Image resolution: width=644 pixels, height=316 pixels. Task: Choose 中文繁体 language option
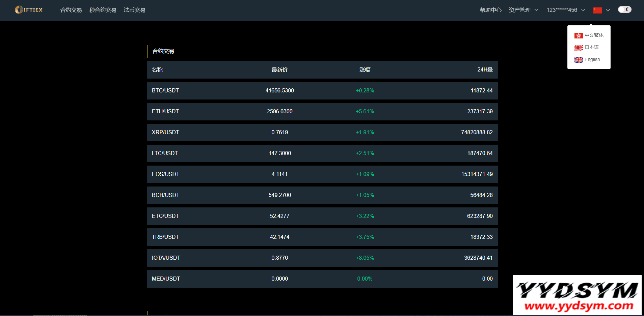594,35
